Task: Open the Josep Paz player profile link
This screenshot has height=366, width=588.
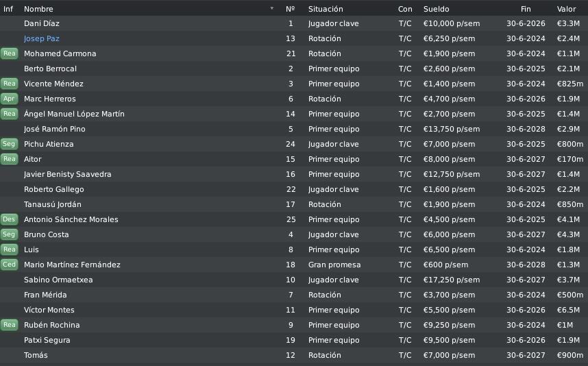Action: 42,38
